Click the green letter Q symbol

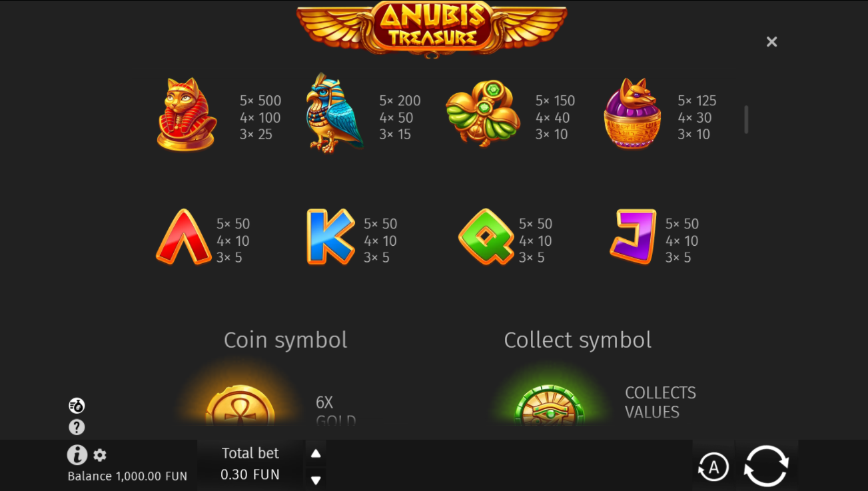tap(486, 237)
